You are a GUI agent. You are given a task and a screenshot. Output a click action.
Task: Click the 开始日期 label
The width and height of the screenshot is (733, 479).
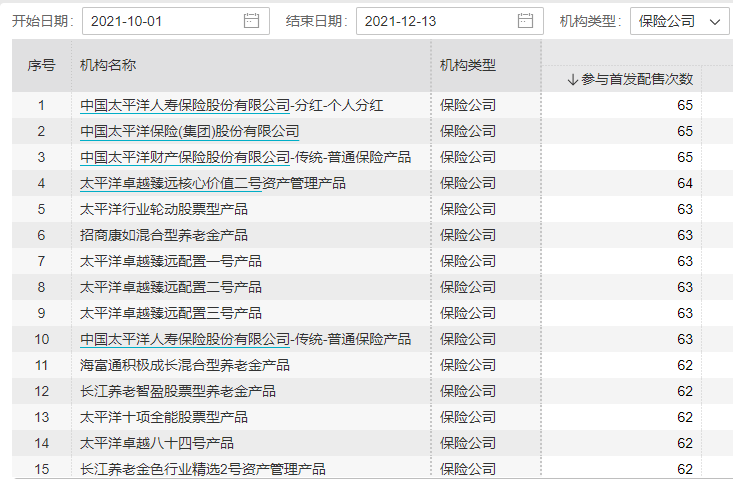(x=43, y=21)
